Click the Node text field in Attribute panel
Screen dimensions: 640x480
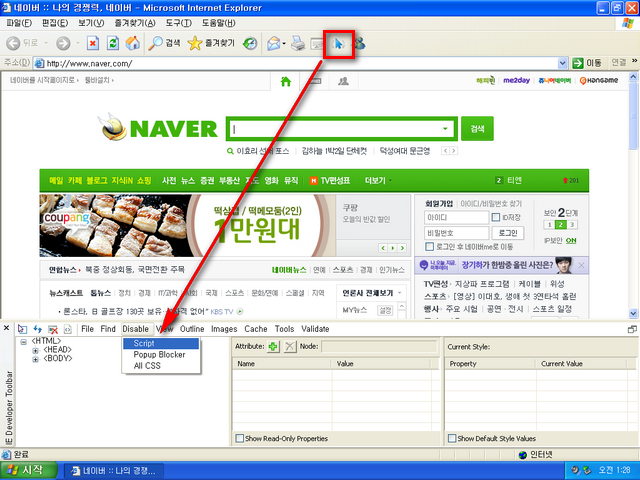380,347
